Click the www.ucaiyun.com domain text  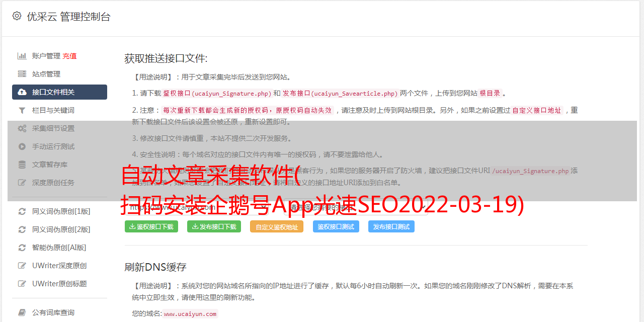190,314
